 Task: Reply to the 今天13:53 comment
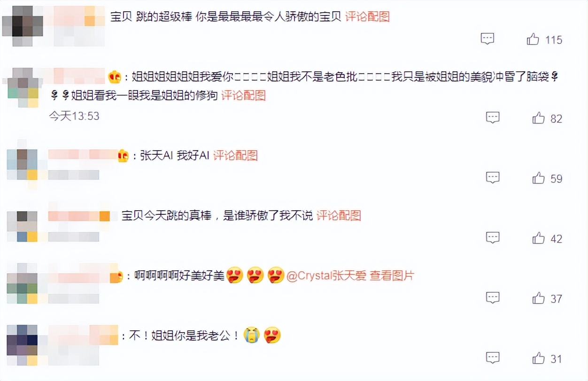click(x=493, y=118)
